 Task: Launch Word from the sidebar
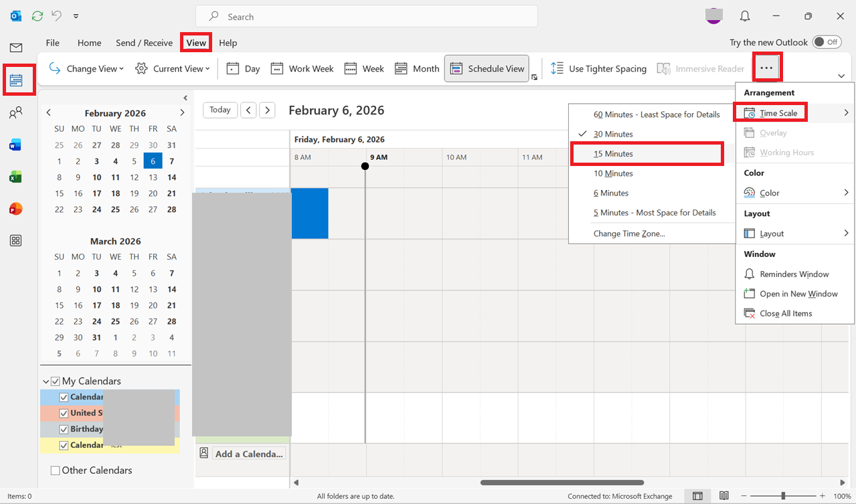click(x=16, y=145)
